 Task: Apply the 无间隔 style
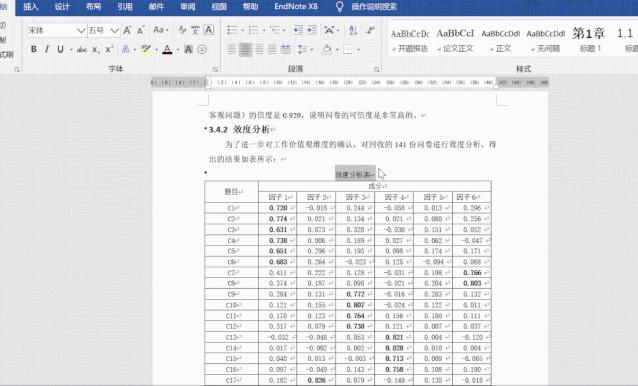(546, 41)
